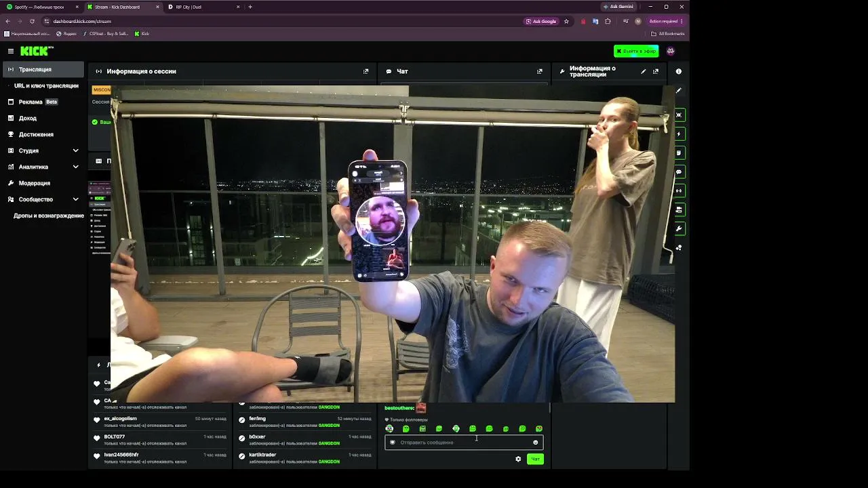Click follower name ex_alcogolism
The image size is (868, 488).
pos(120,419)
